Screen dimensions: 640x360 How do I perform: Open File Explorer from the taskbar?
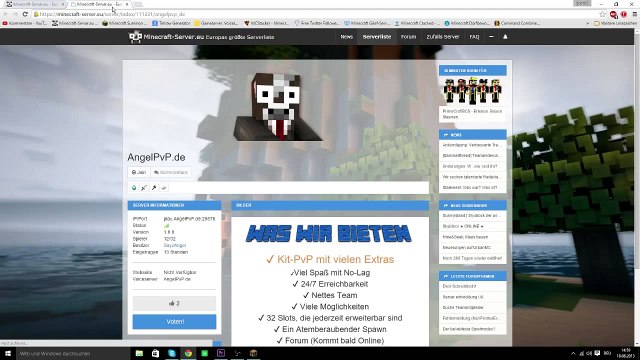(139, 353)
